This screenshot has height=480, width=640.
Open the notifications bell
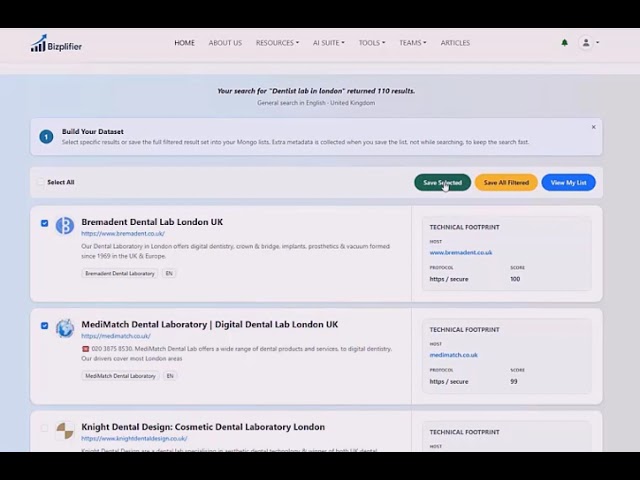click(564, 42)
